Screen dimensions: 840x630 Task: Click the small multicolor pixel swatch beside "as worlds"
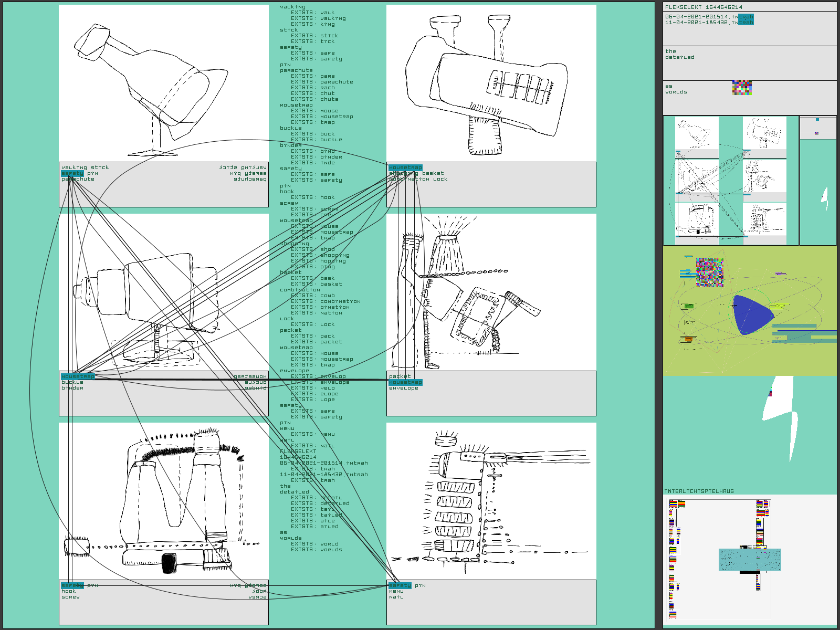(x=742, y=87)
